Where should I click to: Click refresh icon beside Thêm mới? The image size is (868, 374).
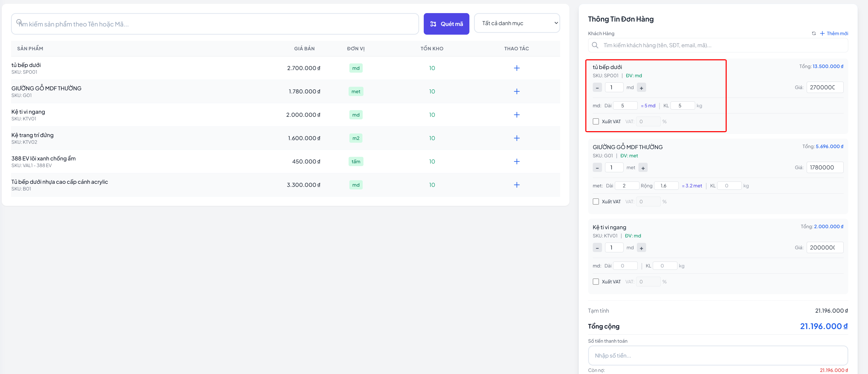pos(813,33)
